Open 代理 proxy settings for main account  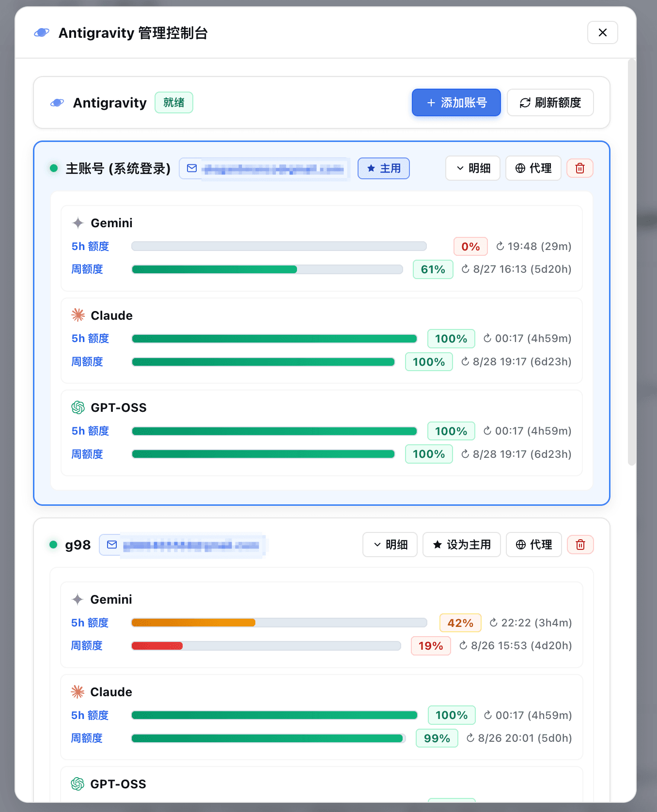point(533,168)
